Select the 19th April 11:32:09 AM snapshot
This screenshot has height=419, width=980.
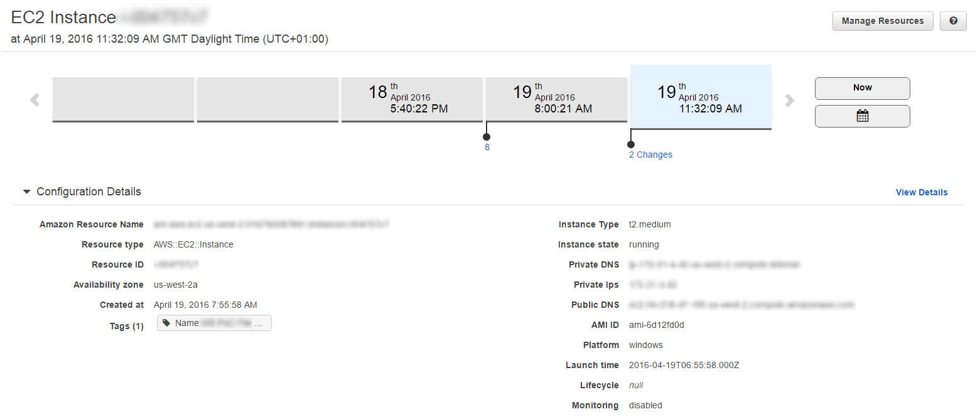[701, 97]
